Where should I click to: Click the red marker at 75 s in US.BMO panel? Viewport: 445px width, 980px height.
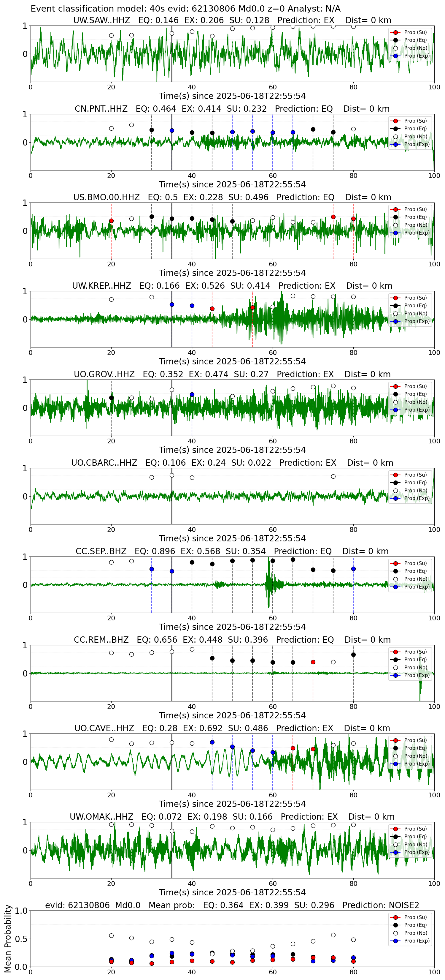pyautogui.click(x=333, y=217)
